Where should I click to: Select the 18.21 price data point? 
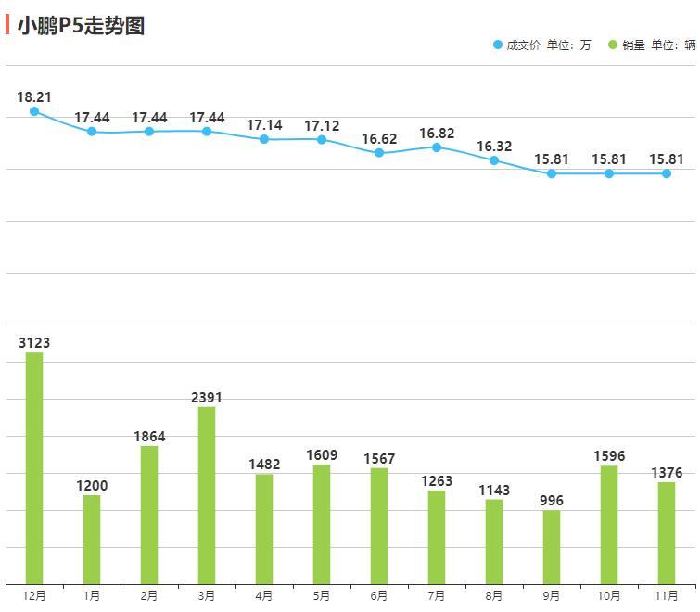[34, 111]
